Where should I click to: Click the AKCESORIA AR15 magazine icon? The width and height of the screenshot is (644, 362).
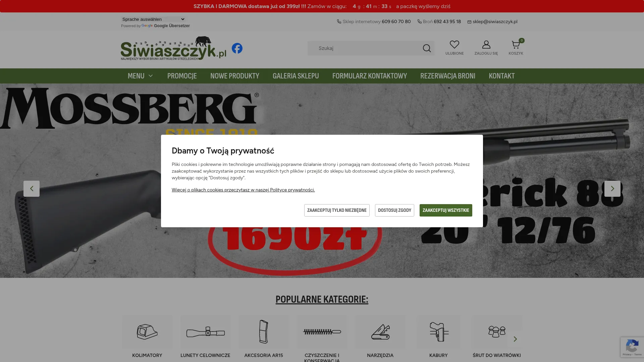(264, 332)
